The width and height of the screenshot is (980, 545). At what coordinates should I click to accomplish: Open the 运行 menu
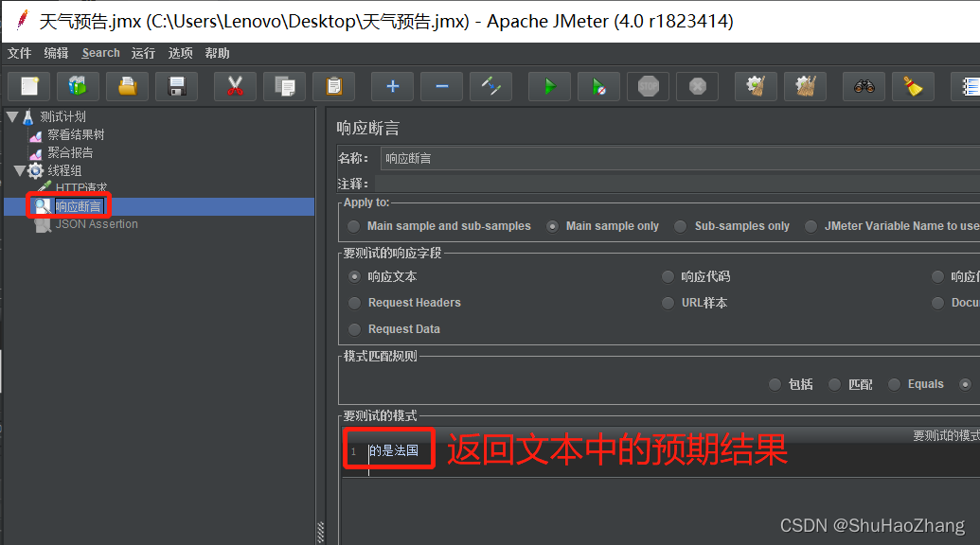point(143,53)
